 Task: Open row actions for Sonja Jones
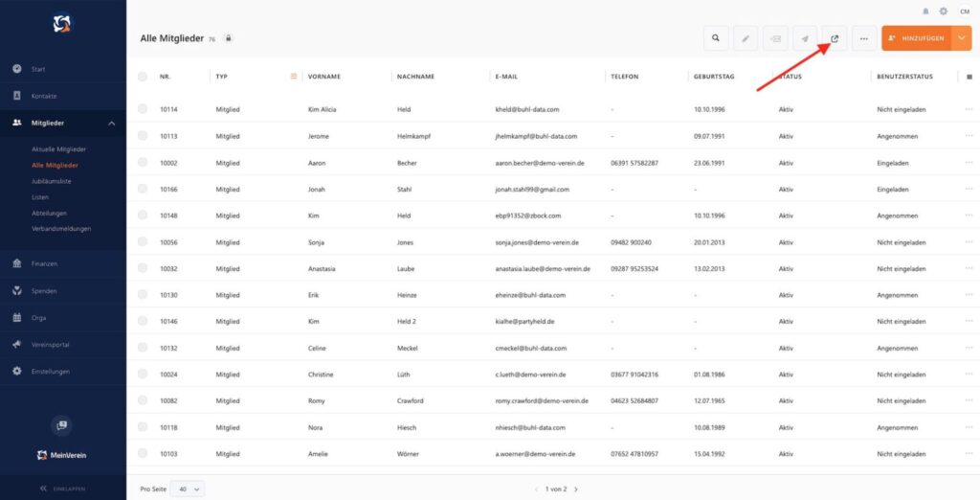[969, 242]
